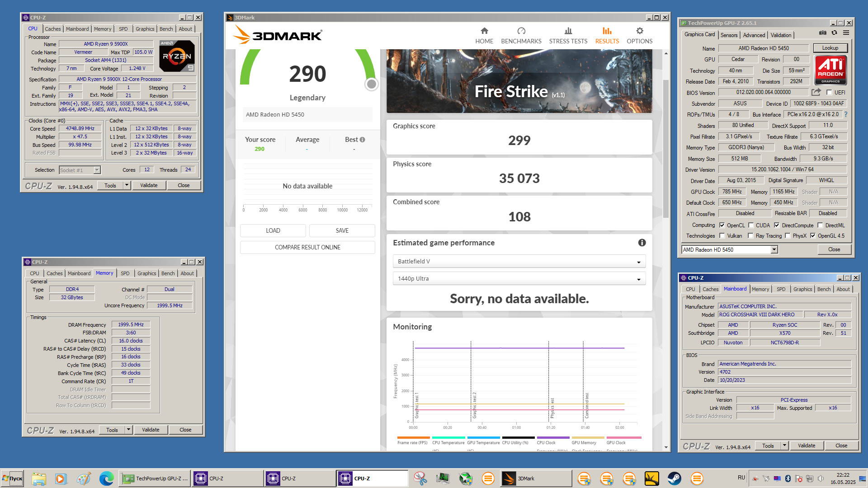Open 3DMark Home section

click(484, 36)
